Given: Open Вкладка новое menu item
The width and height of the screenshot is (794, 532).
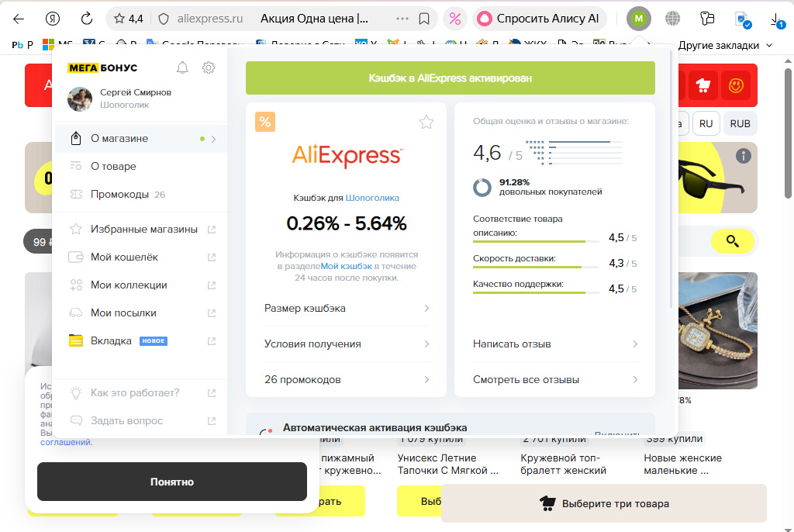Looking at the screenshot, I should coord(141,340).
